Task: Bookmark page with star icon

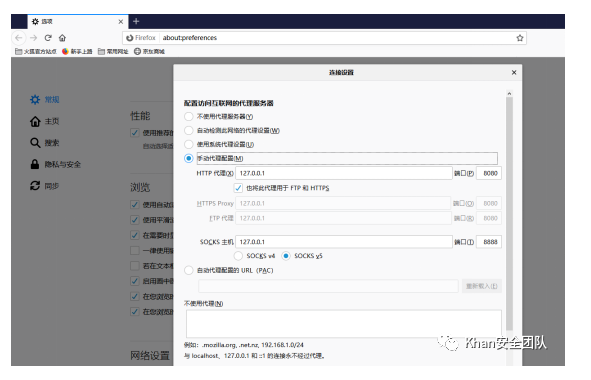Action: [520, 38]
